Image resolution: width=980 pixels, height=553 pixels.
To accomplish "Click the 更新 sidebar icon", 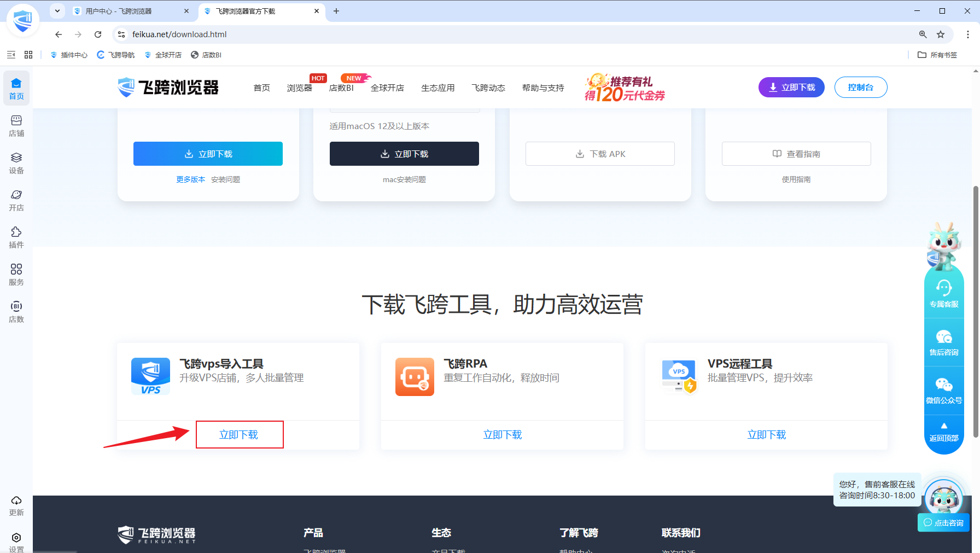I will (x=16, y=505).
